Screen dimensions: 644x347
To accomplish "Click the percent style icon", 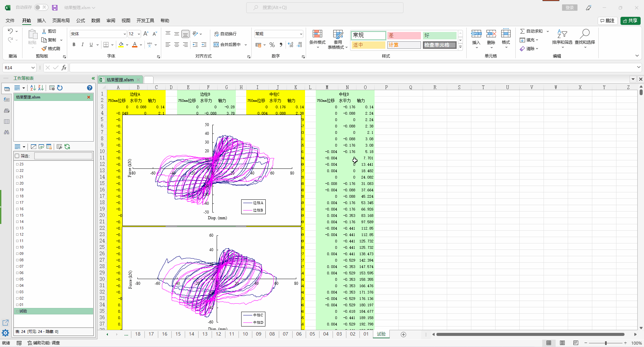I will pyautogui.click(x=272, y=45).
